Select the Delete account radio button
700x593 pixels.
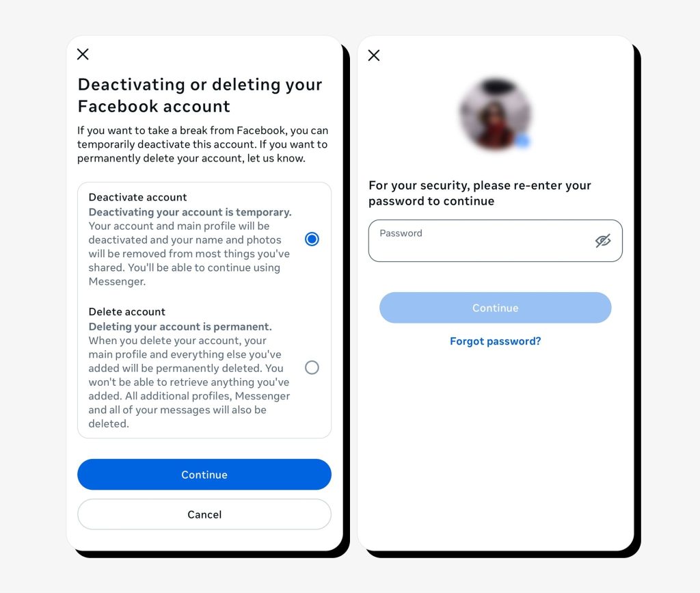pyautogui.click(x=312, y=367)
